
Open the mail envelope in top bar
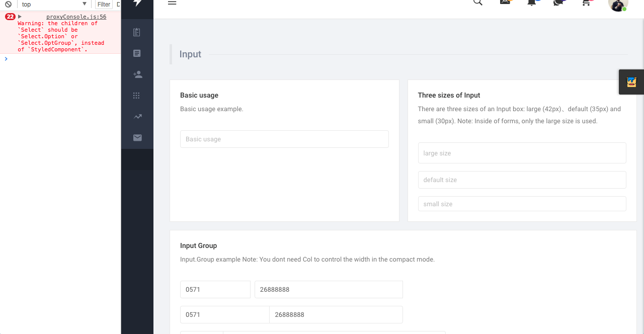click(x=505, y=2)
